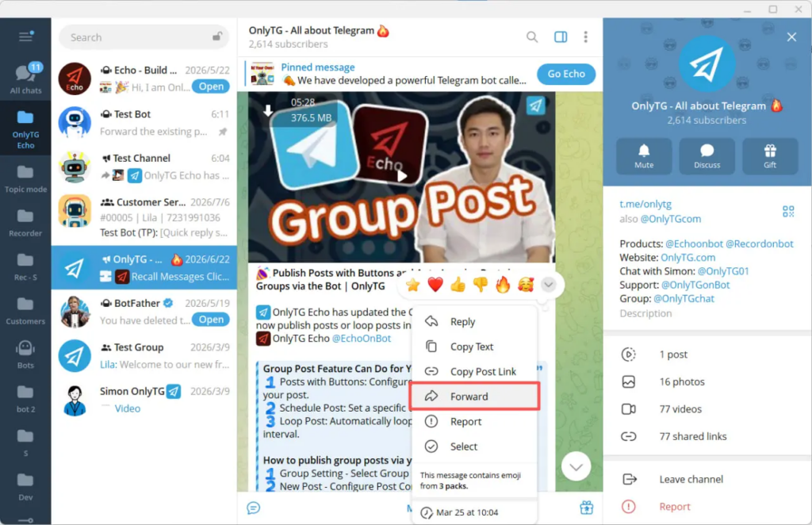The image size is (812, 525).
Task: View the 16 photos shared media
Action: (x=707, y=381)
